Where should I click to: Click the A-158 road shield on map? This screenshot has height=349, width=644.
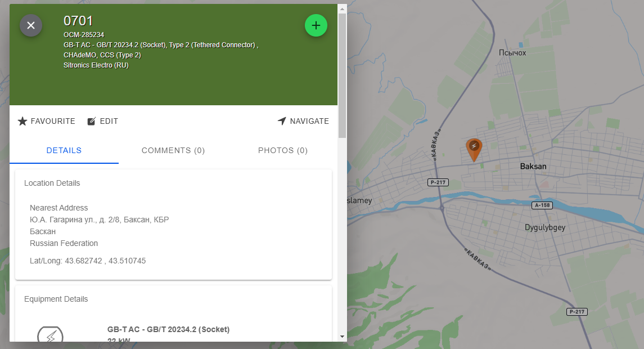[542, 205]
